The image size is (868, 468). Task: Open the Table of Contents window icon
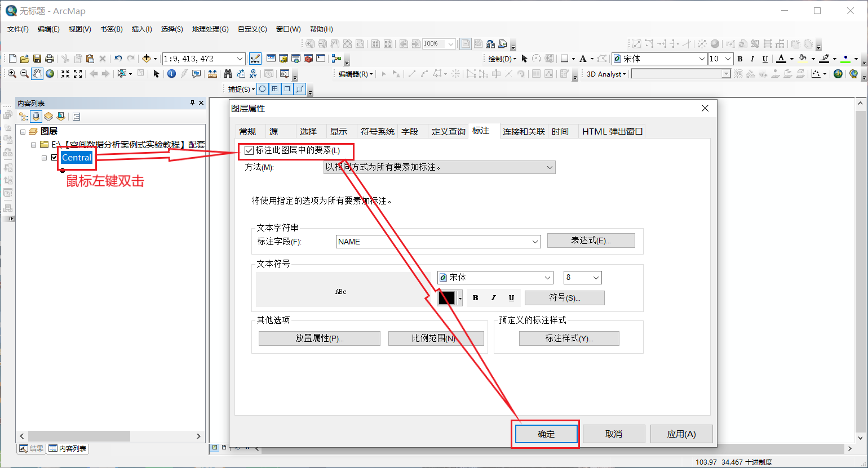[x=271, y=59]
